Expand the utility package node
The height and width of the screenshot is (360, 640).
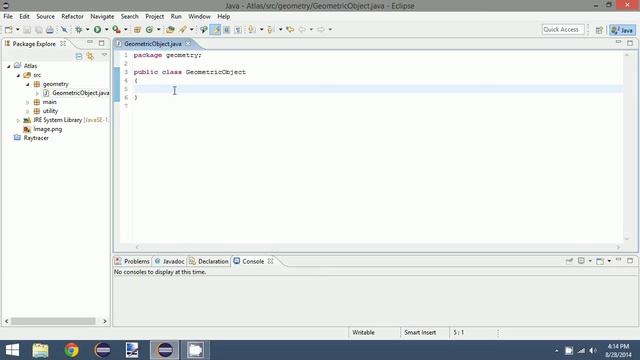coord(28,111)
